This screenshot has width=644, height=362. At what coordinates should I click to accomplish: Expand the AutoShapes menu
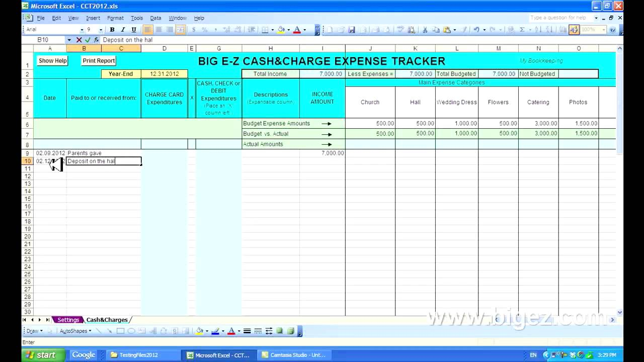(74, 330)
